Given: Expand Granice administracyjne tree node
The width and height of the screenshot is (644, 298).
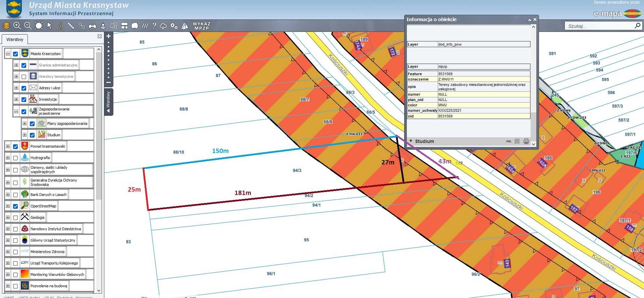Looking at the screenshot, I should 16,65.
